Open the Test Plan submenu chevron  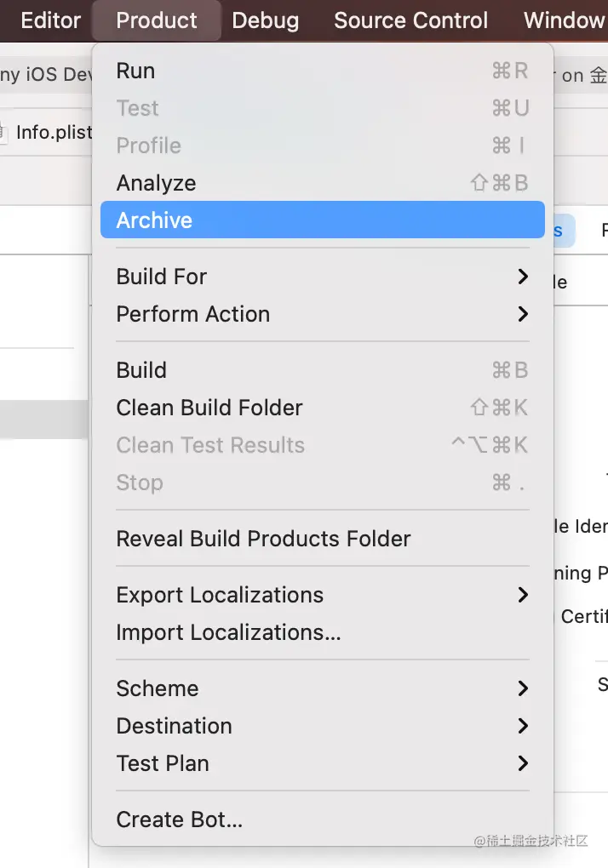523,763
